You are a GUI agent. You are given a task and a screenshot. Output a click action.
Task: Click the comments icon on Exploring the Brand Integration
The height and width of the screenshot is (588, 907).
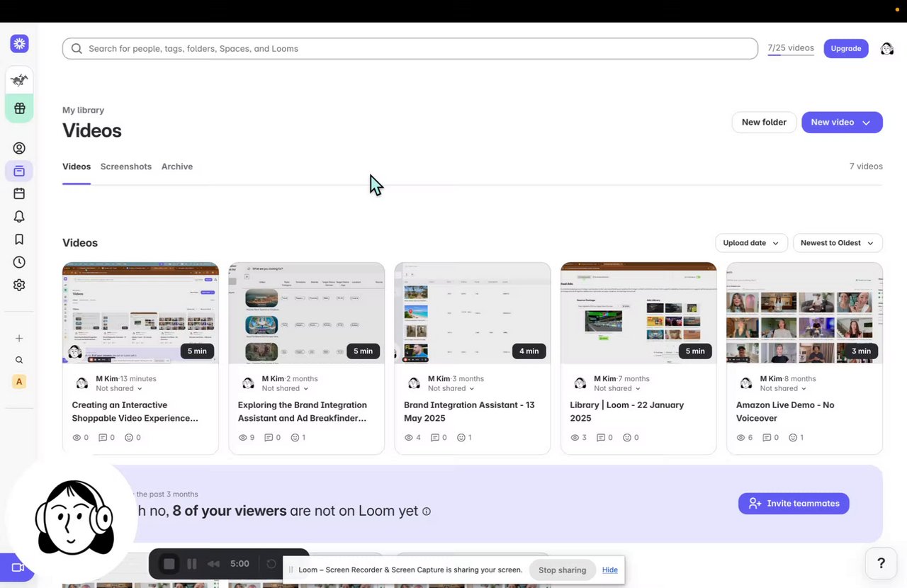(269, 438)
